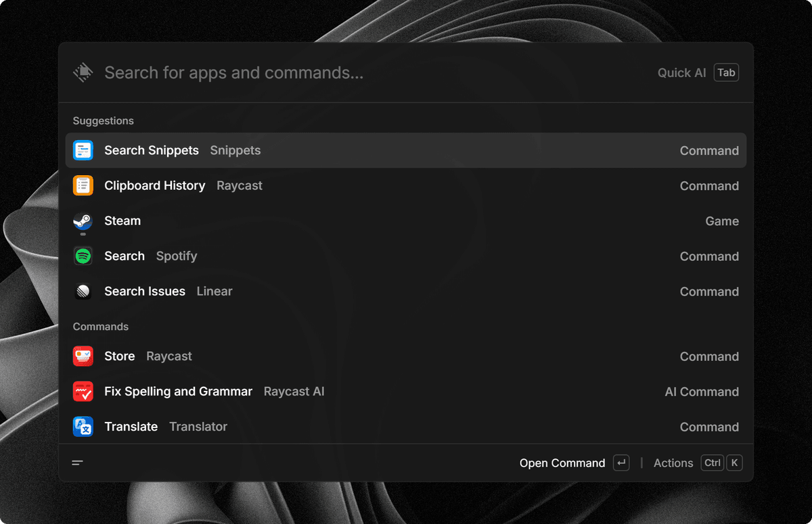The width and height of the screenshot is (812, 524).
Task: Click the Translate icon
Action: point(83,427)
